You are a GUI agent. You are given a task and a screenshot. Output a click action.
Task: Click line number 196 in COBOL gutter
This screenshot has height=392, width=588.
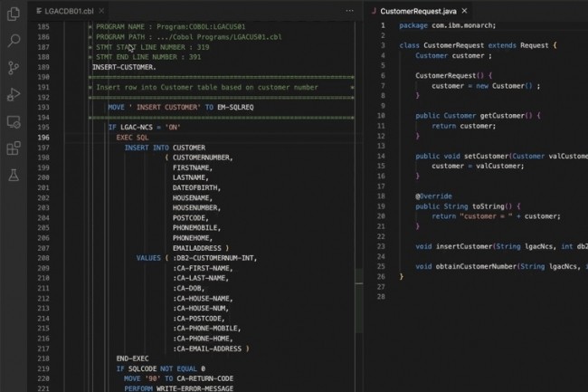(70, 137)
